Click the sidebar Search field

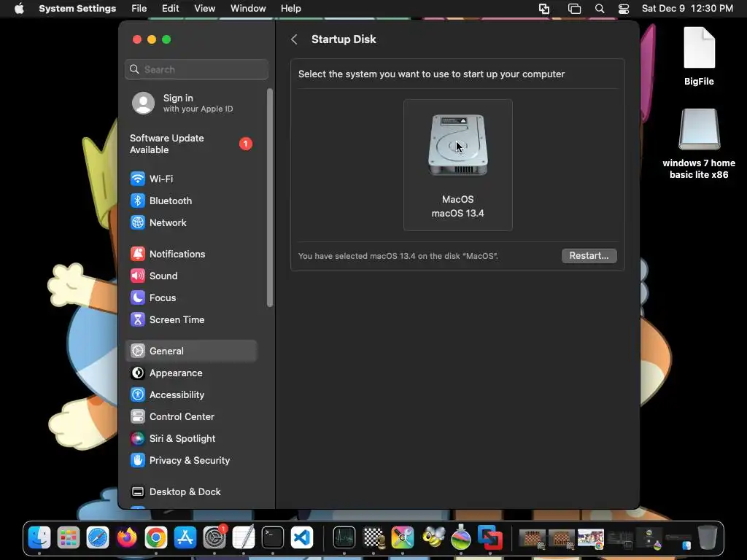[x=196, y=69]
